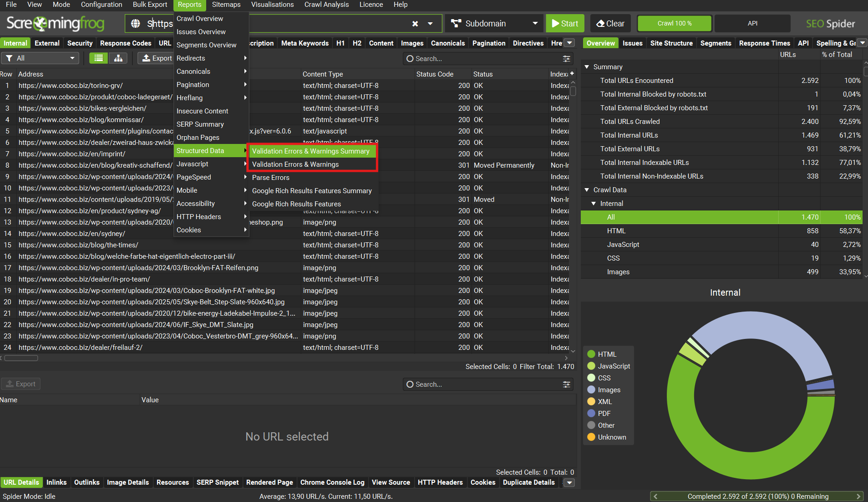Open main search filter options icon
868x502 pixels.
(566, 59)
